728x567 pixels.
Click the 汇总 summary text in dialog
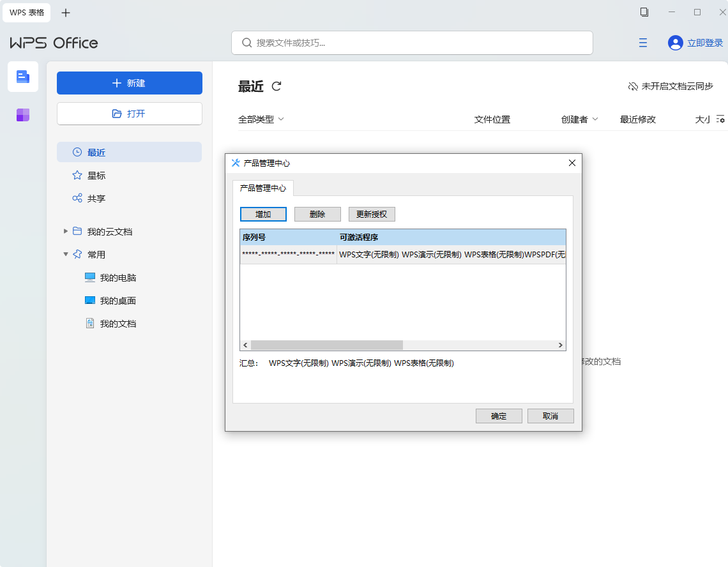point(347,363)
